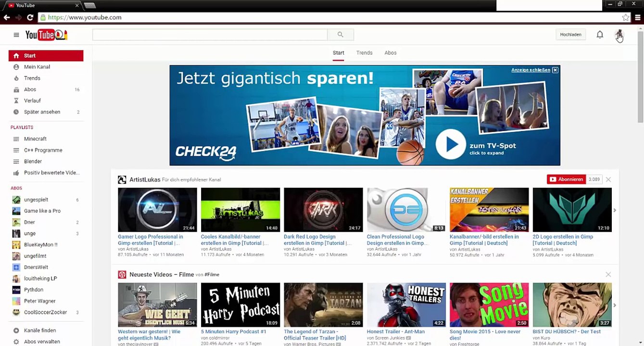The height and width of the screenshot is (346, 644).
Task: Dismiss the Neueste Videos Filme row
Action: point(608,274)
